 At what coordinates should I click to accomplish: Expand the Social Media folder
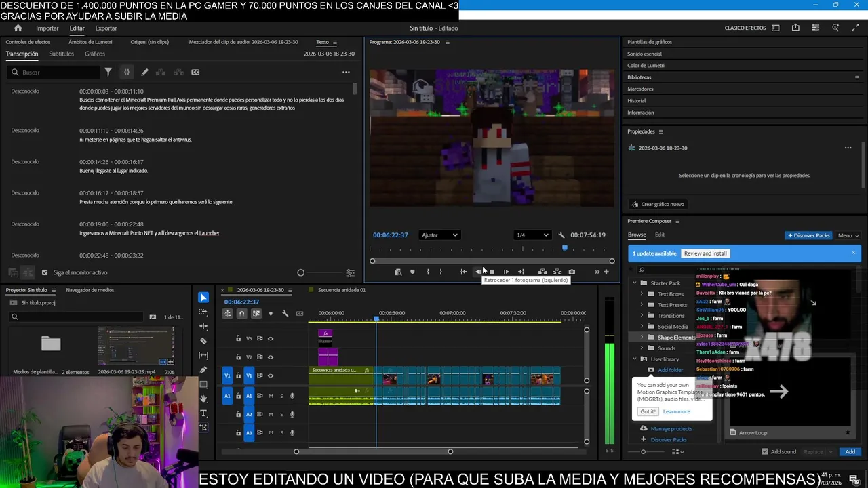pos(642,327)
